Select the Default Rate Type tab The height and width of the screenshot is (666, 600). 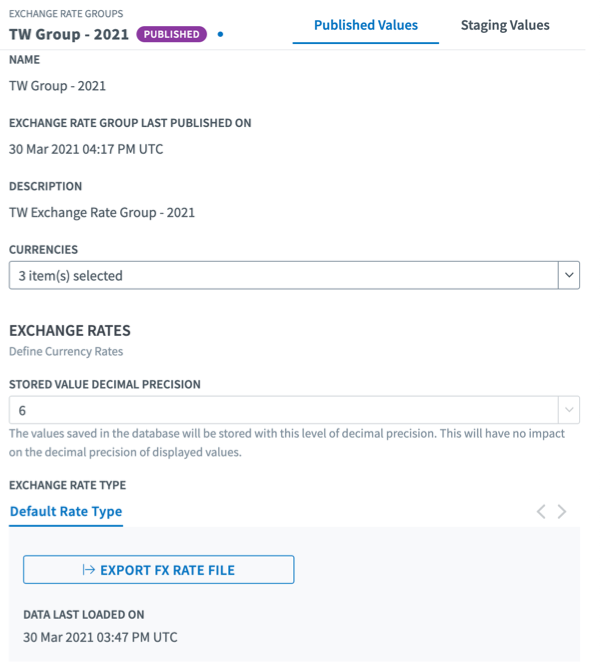(66, 511)
